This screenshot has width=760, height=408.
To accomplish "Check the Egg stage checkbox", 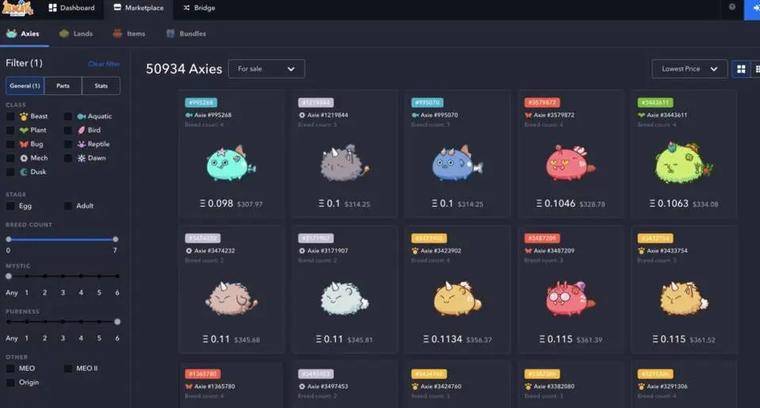I will [10, 206].
